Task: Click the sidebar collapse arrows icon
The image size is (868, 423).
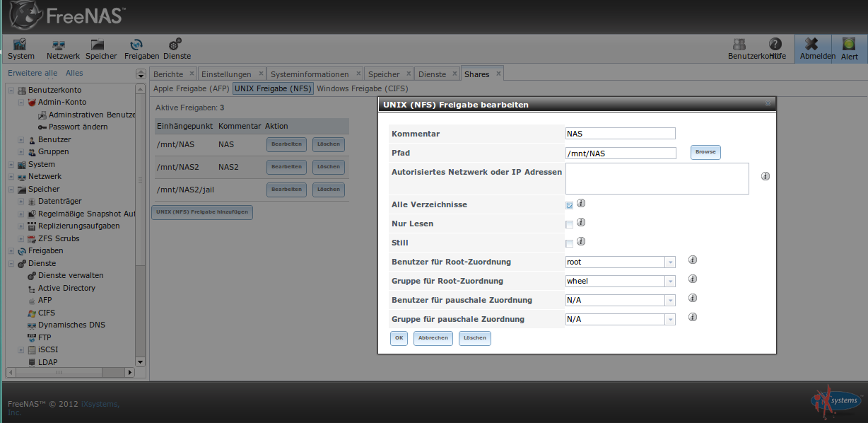Action: (x=141, y=74)
